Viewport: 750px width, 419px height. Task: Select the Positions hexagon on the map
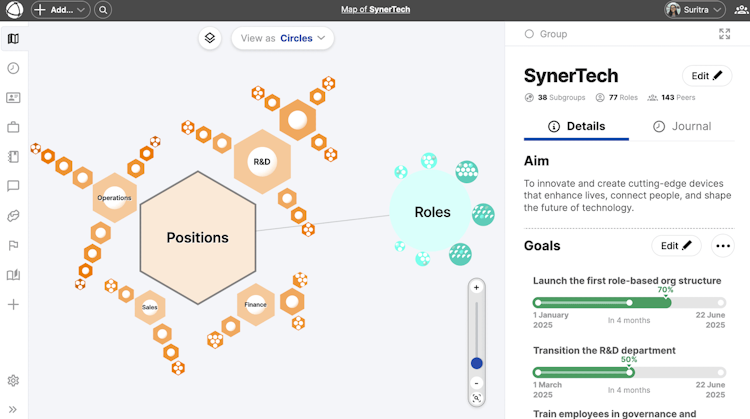pyautogui.click(x=197, y=237)
